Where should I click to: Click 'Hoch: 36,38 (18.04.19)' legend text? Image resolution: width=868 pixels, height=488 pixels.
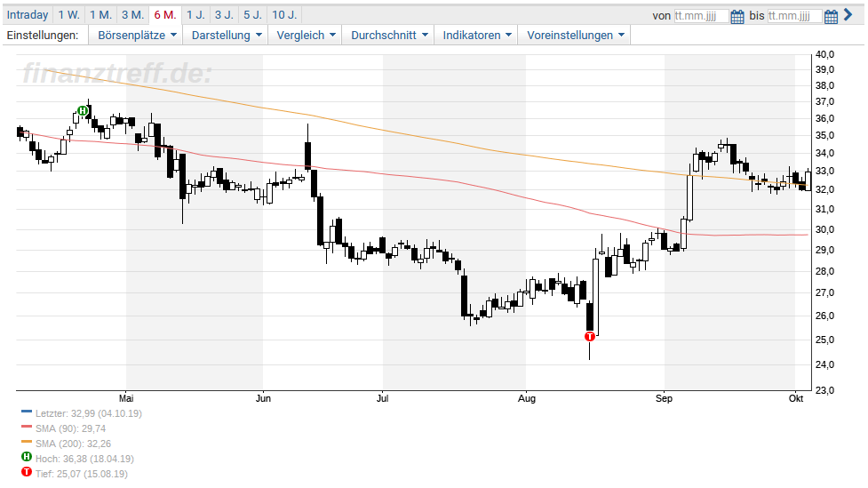point(84,459)
